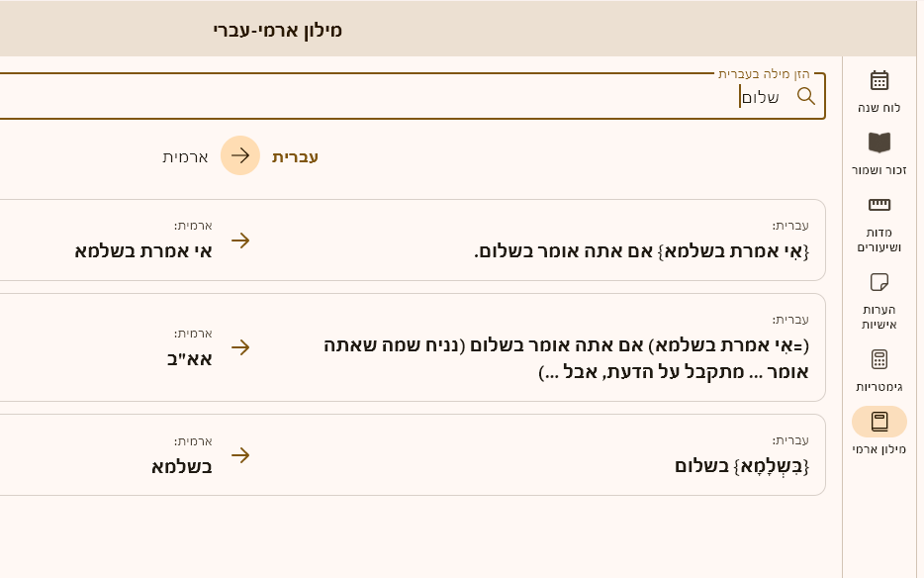924x578 pixels.
Task: Click the arrow in the first result
Action: pos(239,241)
